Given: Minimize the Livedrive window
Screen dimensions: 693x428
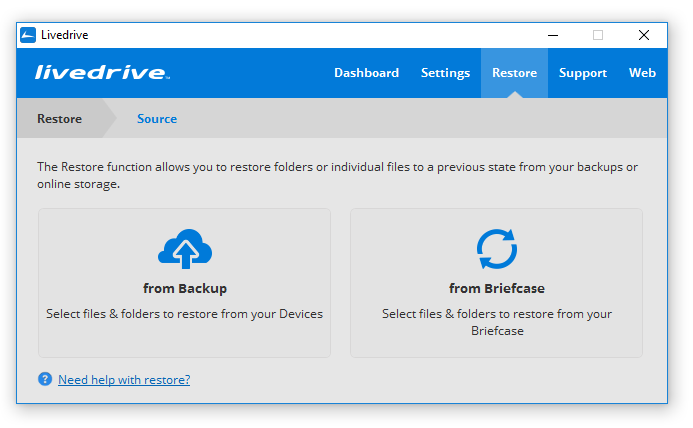Looking at the screenshot, I should (553, 35).
